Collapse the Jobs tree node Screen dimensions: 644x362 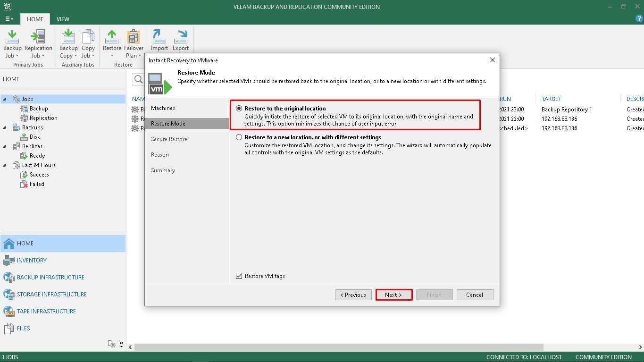click(x=5, y=99)
